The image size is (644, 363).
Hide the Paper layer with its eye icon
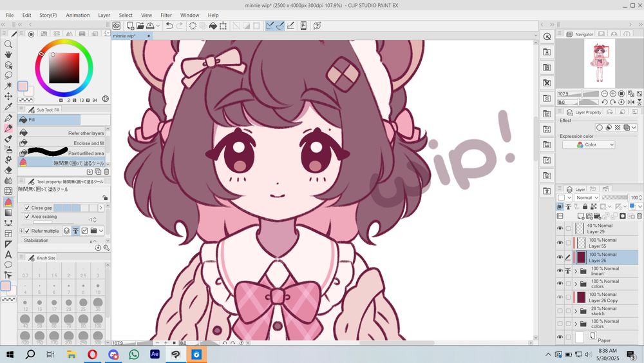pyautogui.click(x=560, y=337)
